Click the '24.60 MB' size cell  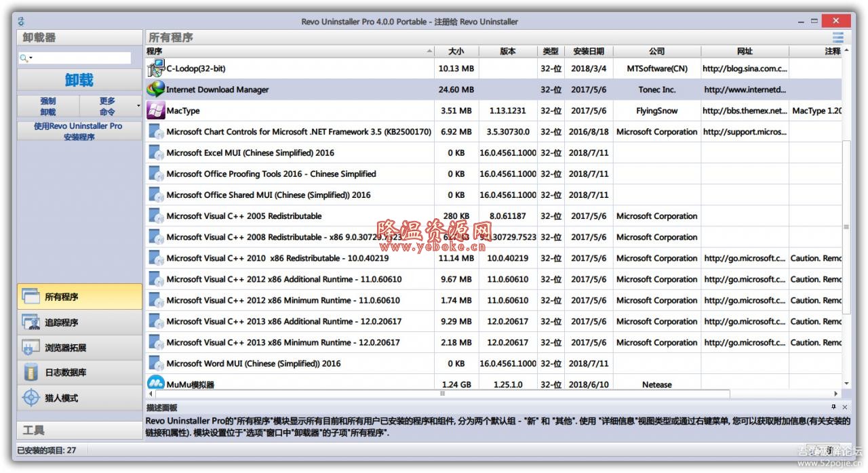(456, 89)
